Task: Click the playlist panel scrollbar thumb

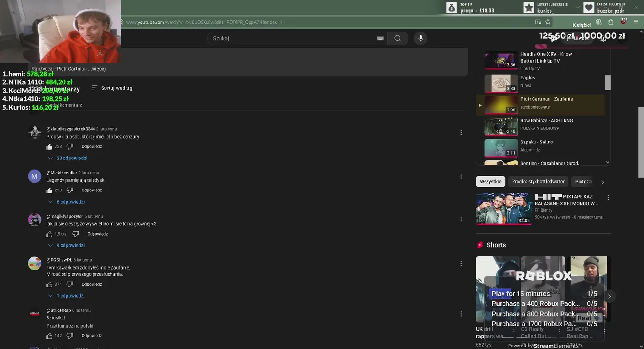Action: coord(608,83)
